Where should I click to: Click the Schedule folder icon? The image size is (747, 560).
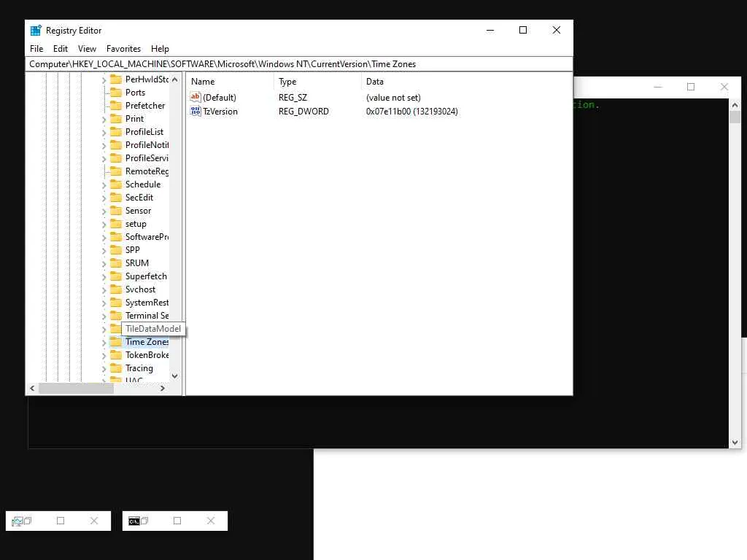click(x=116, y=184)
